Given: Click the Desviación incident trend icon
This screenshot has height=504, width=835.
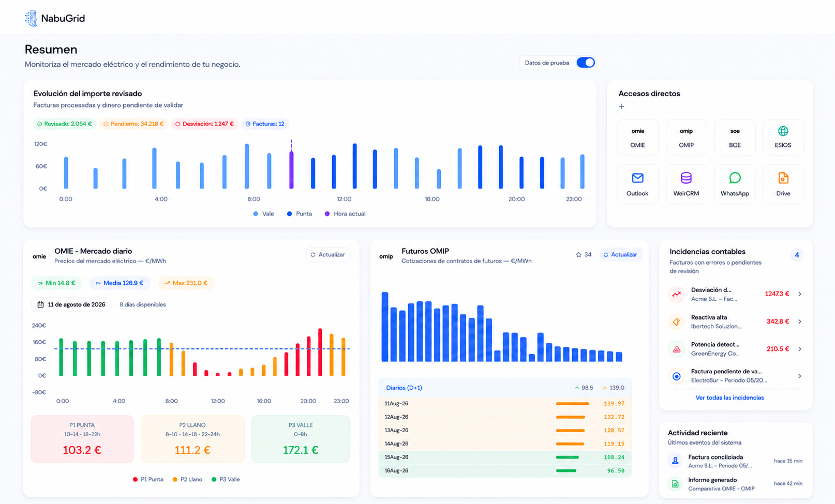Looking at the screenshot, I should point(676,294).
